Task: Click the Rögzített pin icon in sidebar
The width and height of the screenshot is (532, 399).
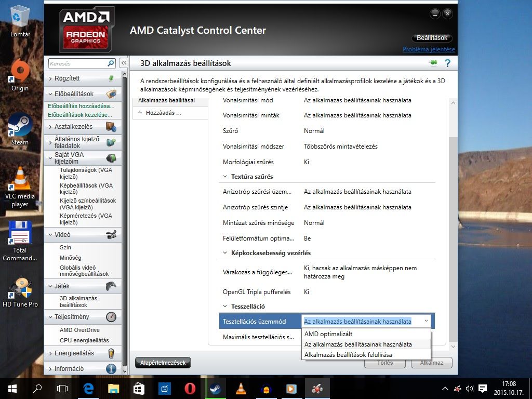Action: coord(111,78)
